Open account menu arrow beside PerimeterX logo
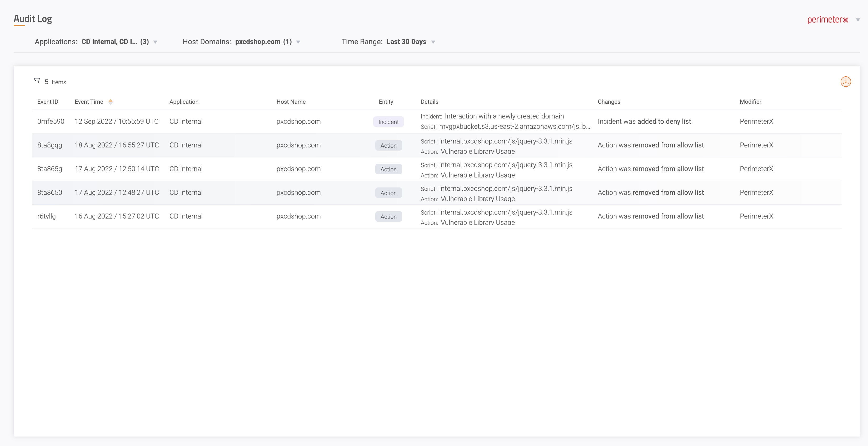 tap(858, 20)
